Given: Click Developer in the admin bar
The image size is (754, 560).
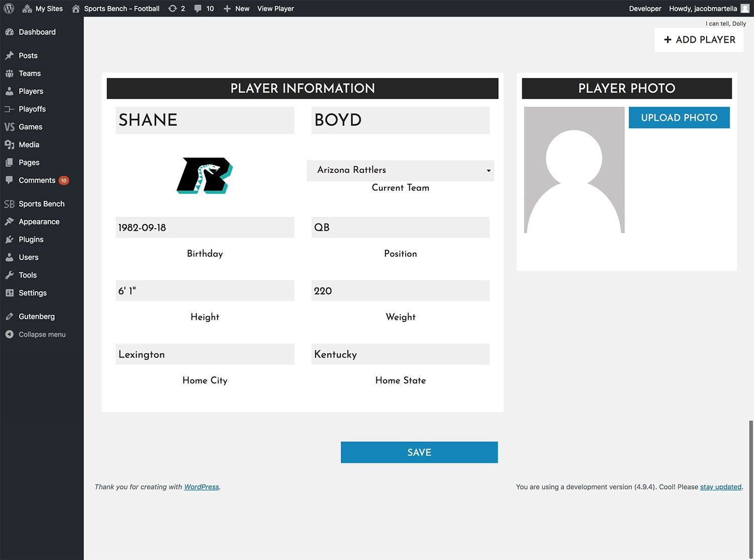Looking at the screenshot, I should tap(645, 9).
